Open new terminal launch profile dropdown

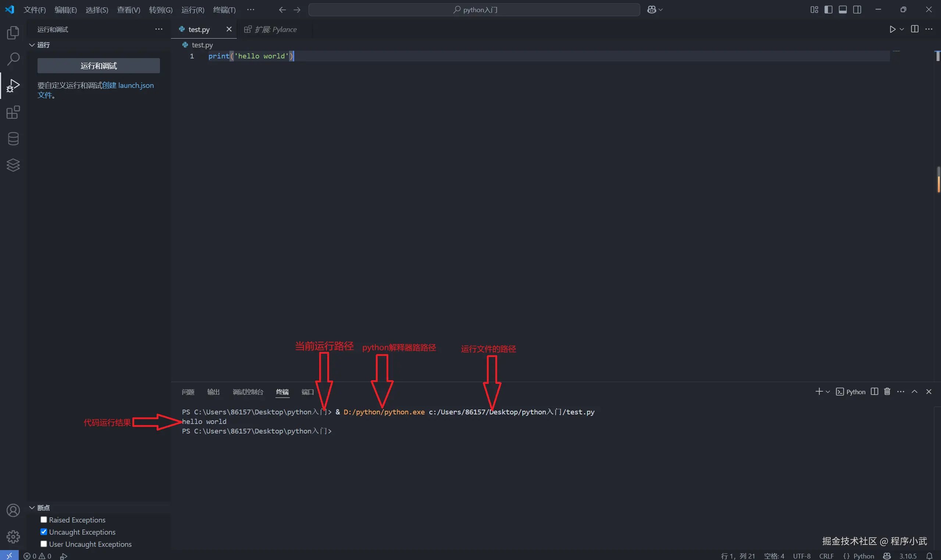tap(828, 392)
